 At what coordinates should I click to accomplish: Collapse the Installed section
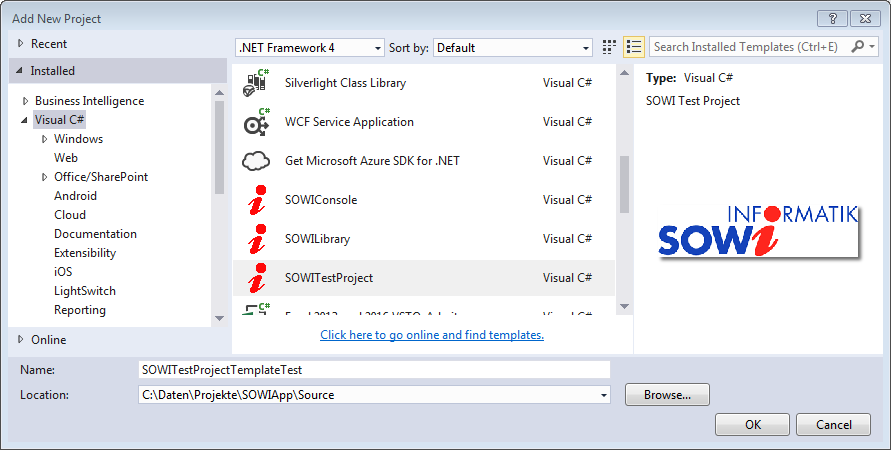click(x=20, y=71)
